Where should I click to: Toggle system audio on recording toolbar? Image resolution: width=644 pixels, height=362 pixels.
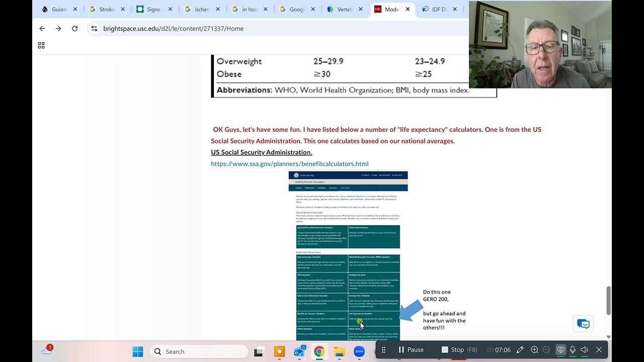coord(585,350)
